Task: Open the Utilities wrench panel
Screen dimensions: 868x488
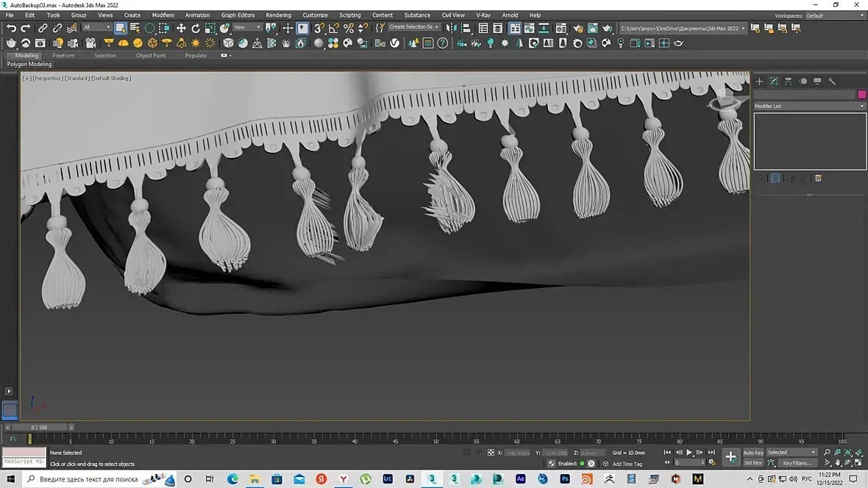Action: (832, 82)
